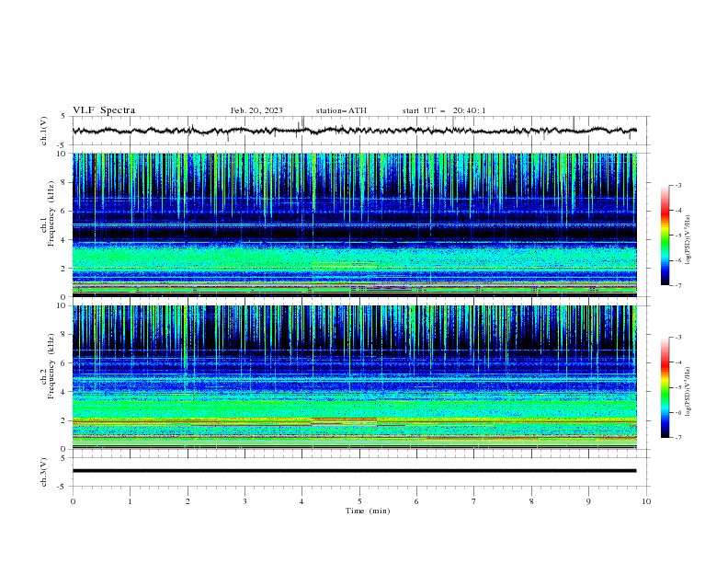Click the "2" tick on time axis

tap(188, 501)
